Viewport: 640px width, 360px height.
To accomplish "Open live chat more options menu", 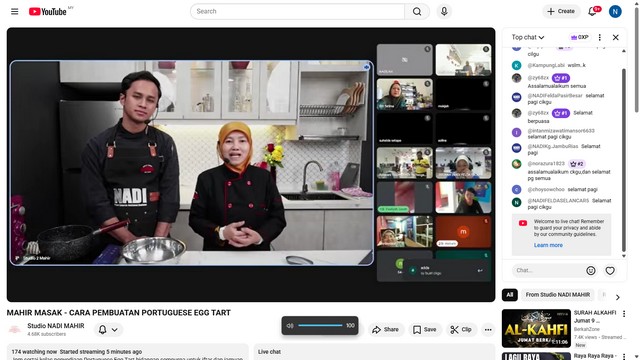I will 600,37.
